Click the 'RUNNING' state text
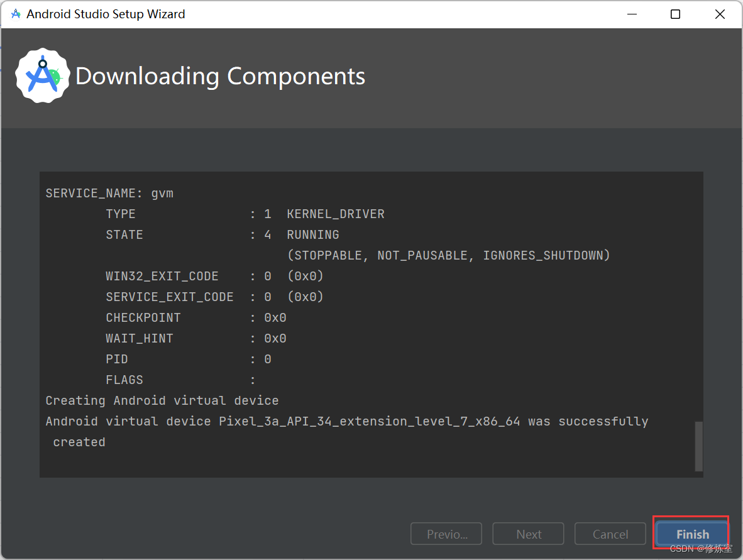 (x=313, y=235)
